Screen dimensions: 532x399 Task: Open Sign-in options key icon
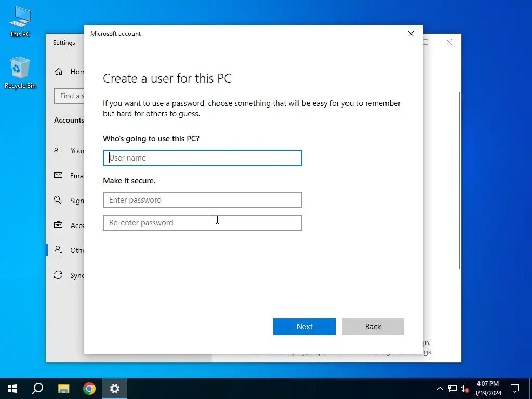(x=58, y=200)
